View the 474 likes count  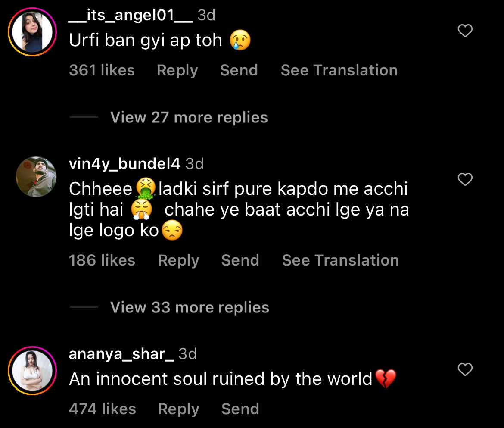(x=103, y=409)
